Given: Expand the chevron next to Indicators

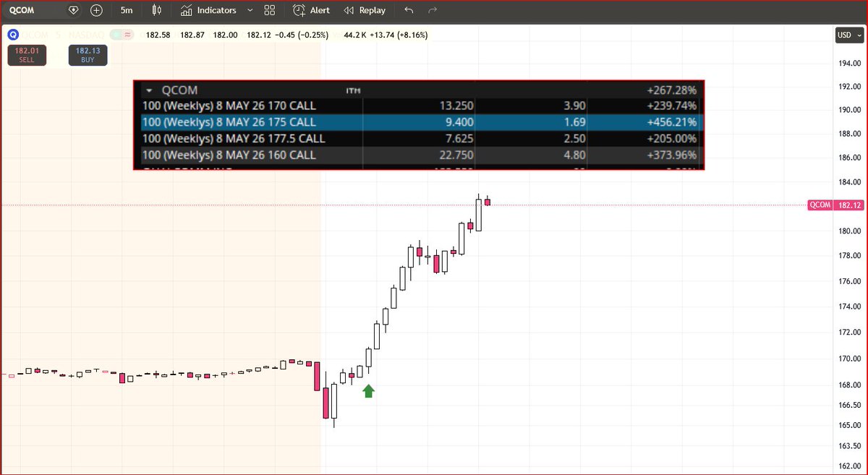Looking at the screenshot, I should (x=250, y=11).
